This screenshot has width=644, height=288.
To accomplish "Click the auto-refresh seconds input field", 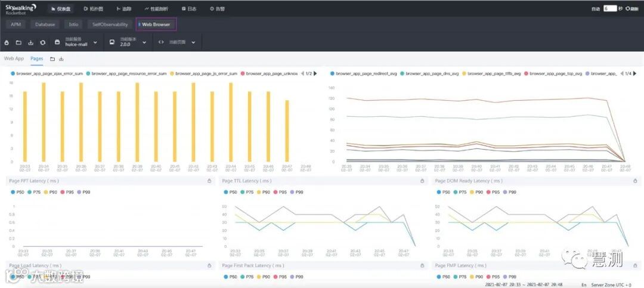I will pyautogui.click(x=610, y=8).
